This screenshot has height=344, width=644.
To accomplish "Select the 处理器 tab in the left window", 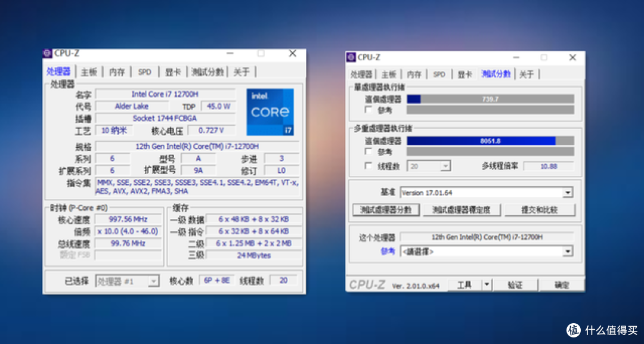I will 58,72.
